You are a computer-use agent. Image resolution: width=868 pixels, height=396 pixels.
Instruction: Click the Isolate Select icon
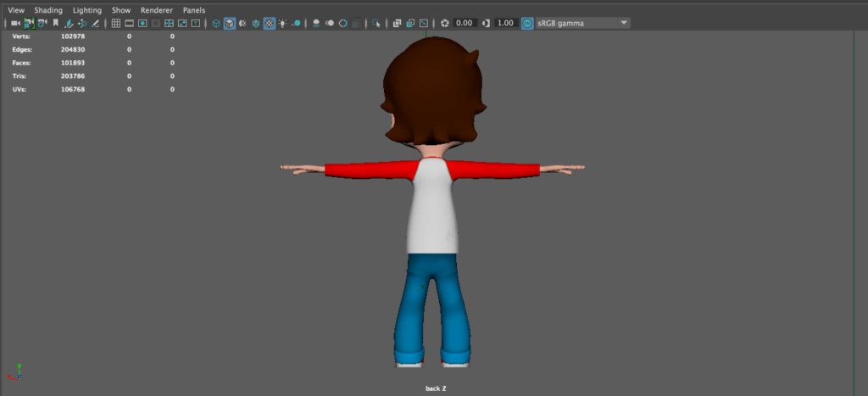[x=376, y=23]
